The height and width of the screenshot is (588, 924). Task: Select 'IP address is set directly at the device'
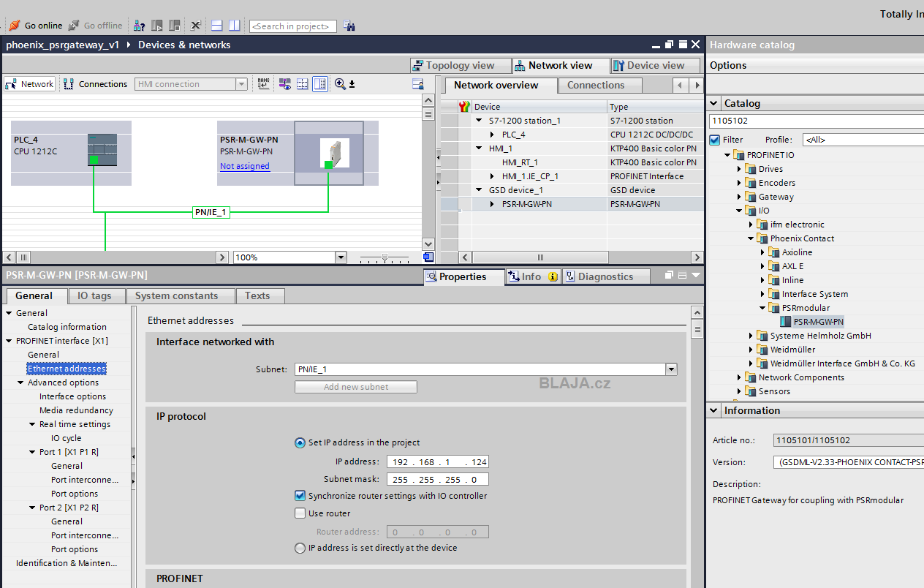[x=300, y=548]
